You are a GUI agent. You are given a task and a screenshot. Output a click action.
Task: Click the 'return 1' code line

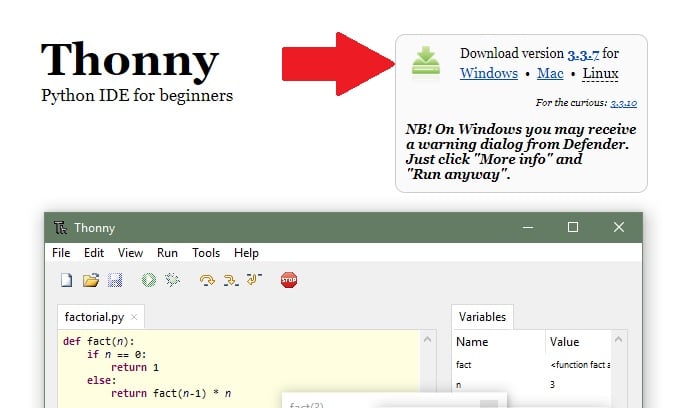(135, 367)
